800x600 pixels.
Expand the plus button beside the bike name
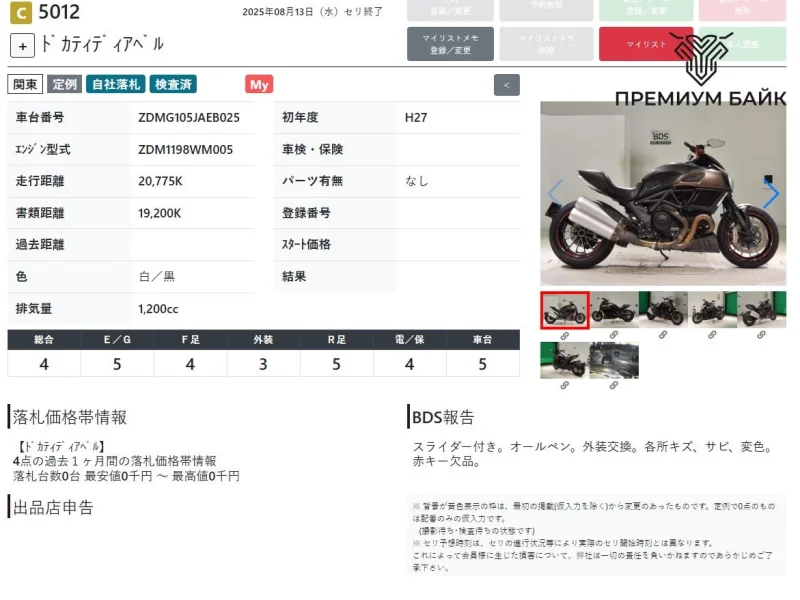(23, 45)
